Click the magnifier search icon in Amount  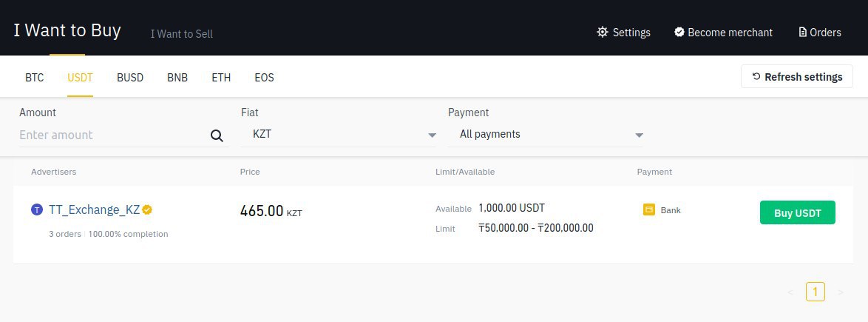(217, 135)
